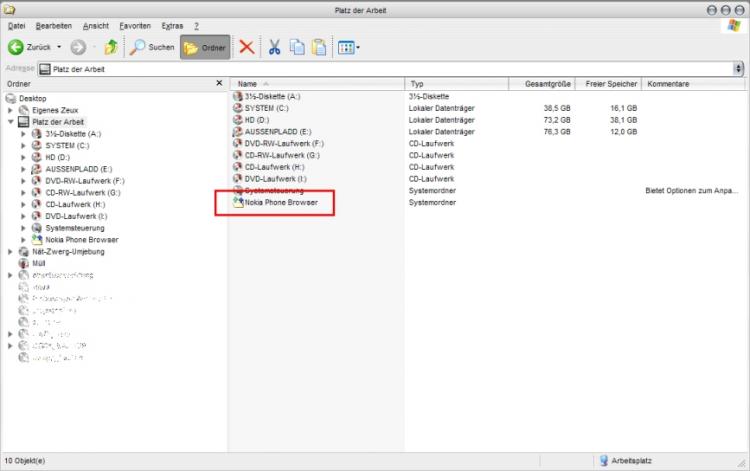The image size is (750, 471).
Task: Click Eigenes Zeux folder icon in tree
Action: [23, 110]
